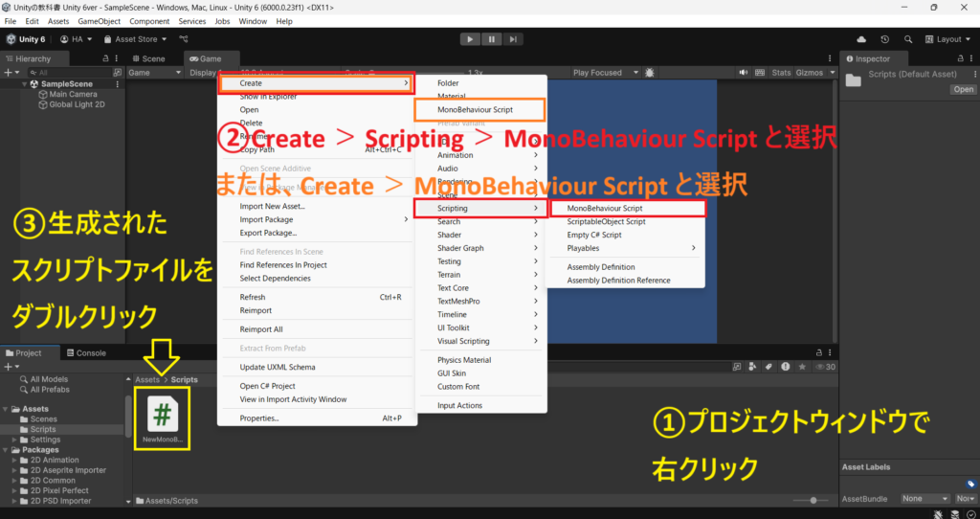Open the version control icon beside Asset Store
This screenshot has height=519, width=980.
click(x=183, y=38)
